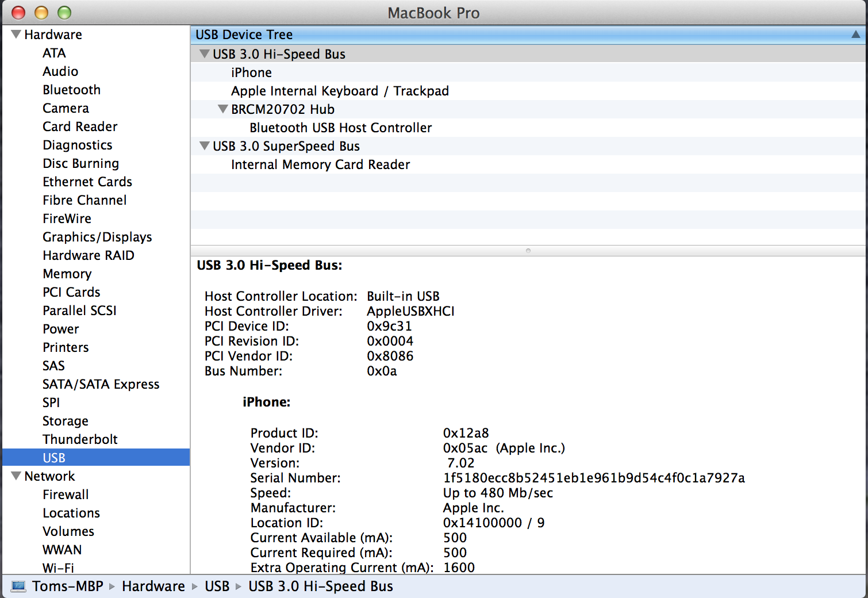Select Parallel SCSI in the sidebar
This screenshot has width=868, height=598.
point(80,310)
